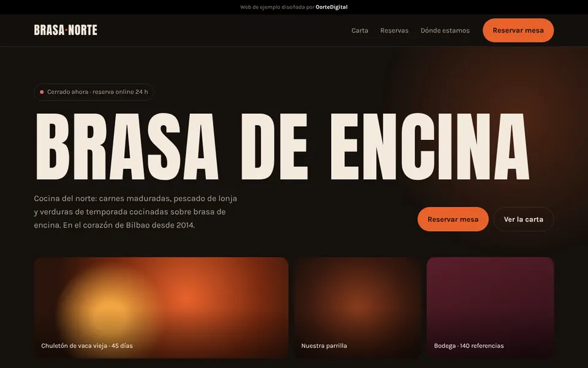
Task: Click the Cerrado ahora status badge
Action: (94, 92)
